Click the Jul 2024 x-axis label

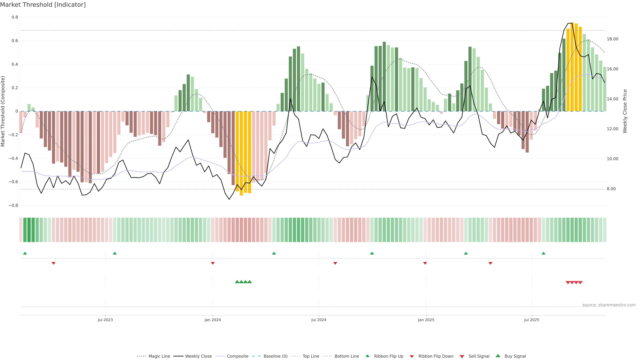[318, 320]
